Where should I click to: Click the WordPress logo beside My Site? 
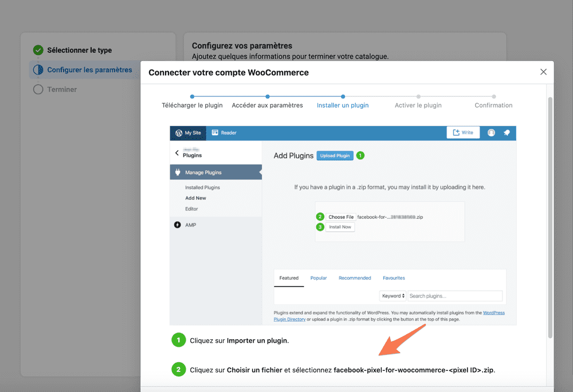pyautogui.click(x=179, y=133)
